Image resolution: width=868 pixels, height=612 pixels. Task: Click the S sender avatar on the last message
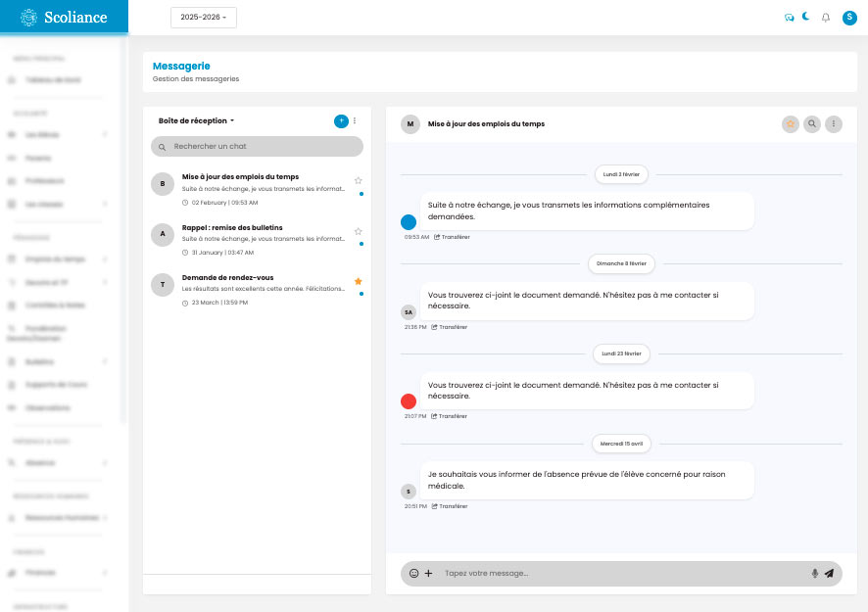point(409,492)
